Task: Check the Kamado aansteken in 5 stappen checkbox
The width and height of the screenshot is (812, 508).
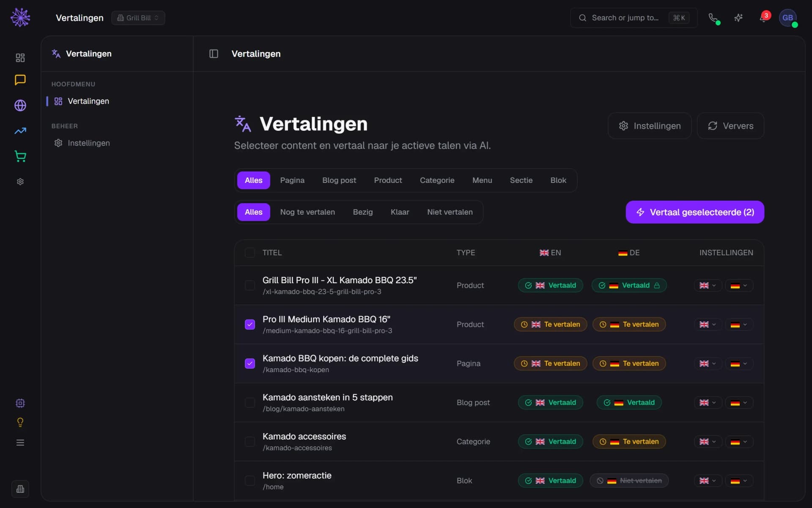Action: [x=250, y=403]
